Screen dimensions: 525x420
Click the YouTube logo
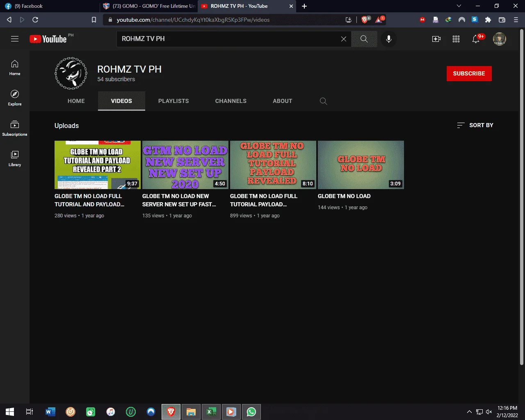coord(48,39)
